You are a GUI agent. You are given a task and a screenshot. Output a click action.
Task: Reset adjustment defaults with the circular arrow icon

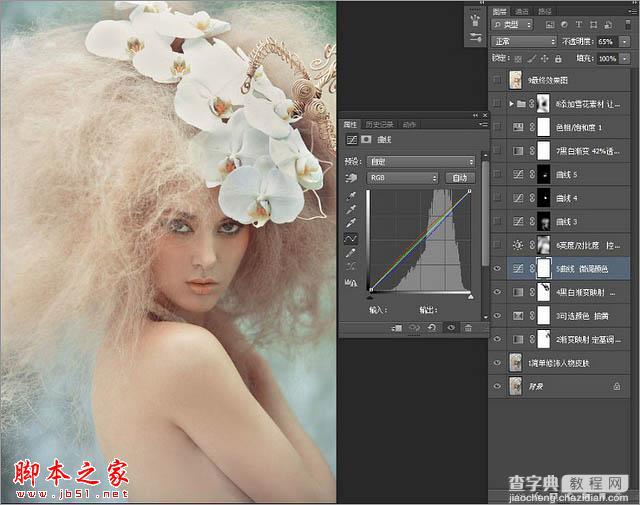tap(432, 327)
